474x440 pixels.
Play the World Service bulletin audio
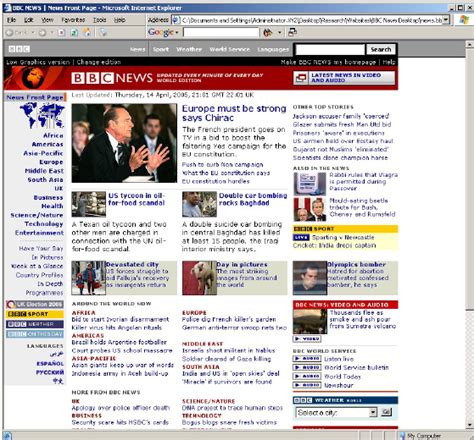(x=307, y=367)
